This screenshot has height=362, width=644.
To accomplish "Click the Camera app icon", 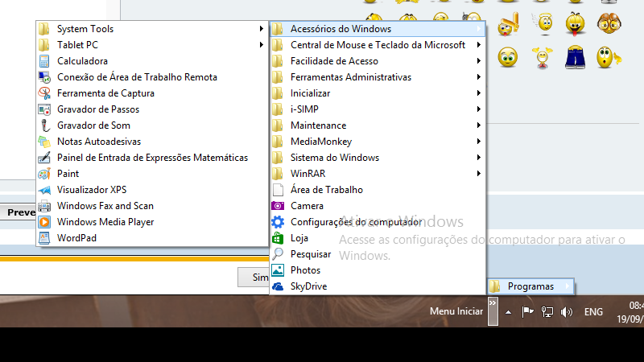I will pyautogui.click(x=278, y=206).
